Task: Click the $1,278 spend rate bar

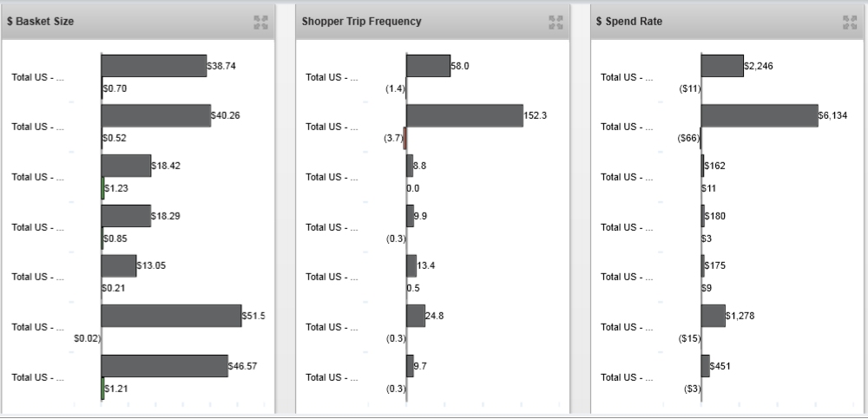Action: (x=713, y=316)
